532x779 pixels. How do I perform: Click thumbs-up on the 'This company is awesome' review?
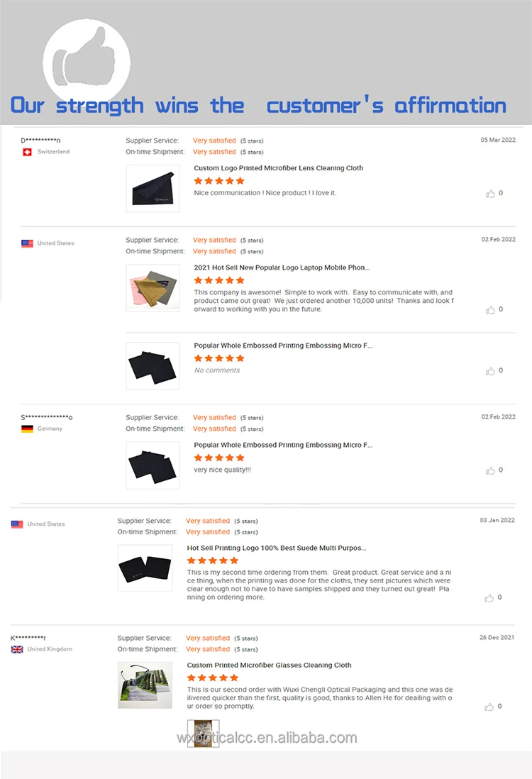490,310
